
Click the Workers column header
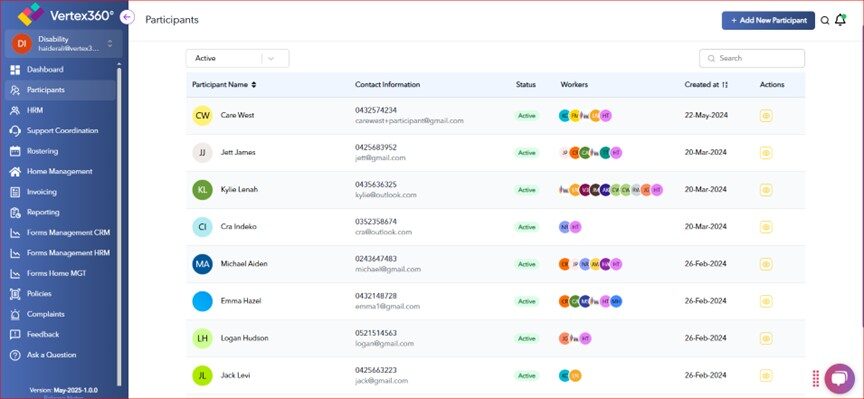click(574, 85)
